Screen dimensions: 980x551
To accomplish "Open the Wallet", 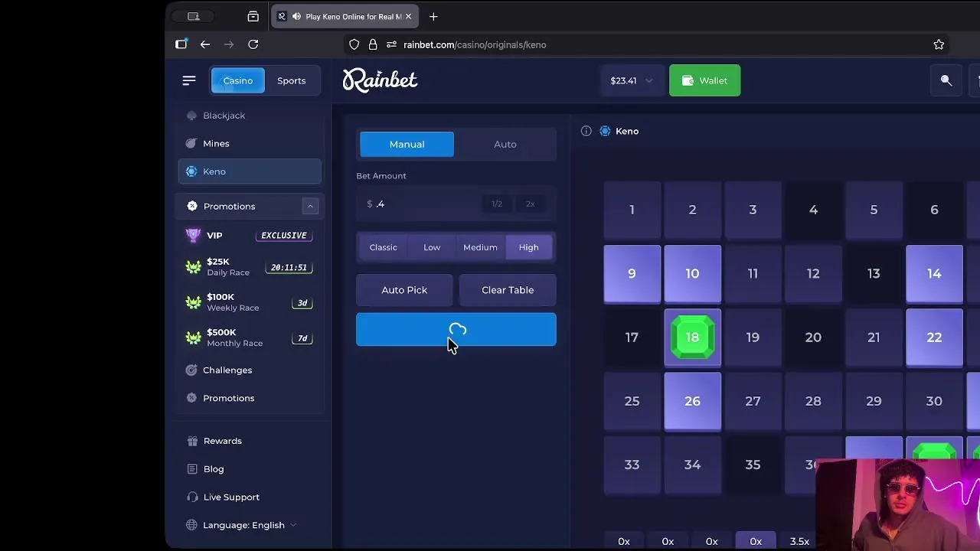I will 704,80.
